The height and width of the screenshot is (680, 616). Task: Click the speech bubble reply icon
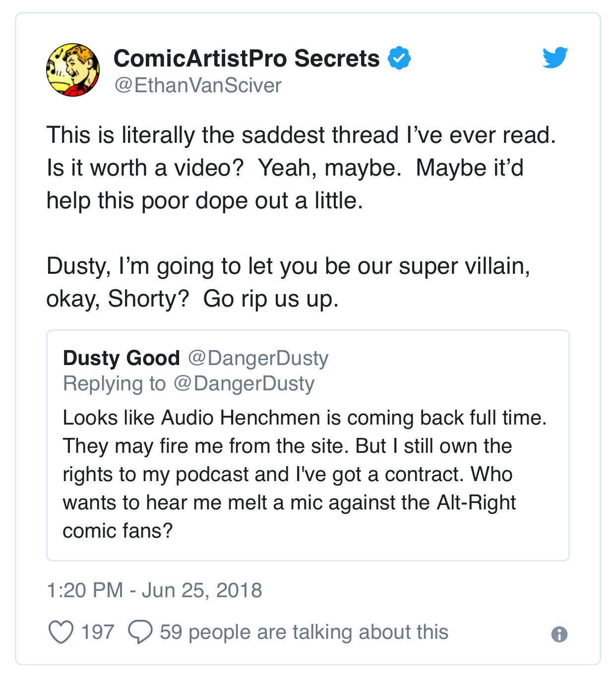(x=140, y=632)
